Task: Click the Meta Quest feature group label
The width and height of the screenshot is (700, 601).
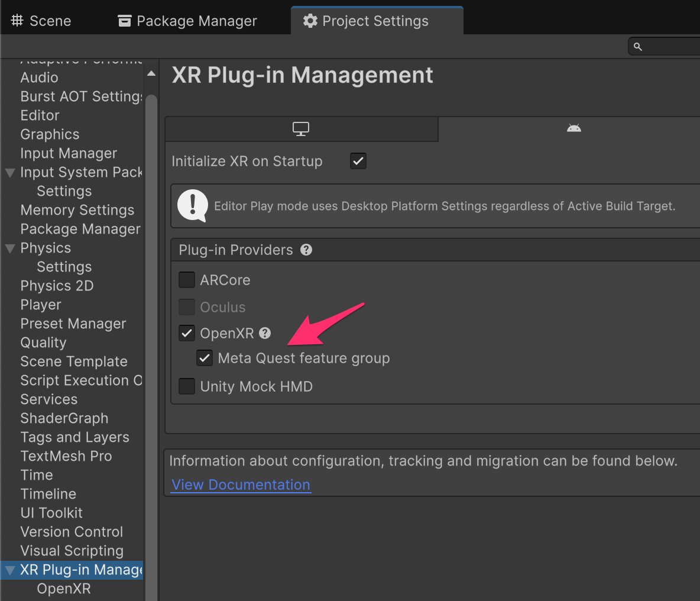Action: pyautogui.click(x=303, y=358)
